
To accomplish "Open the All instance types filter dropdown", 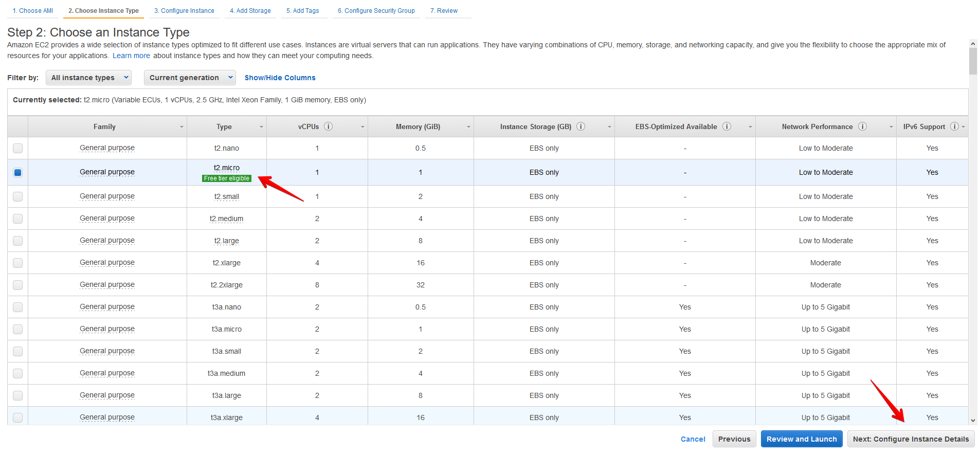I will click(88, 78).
